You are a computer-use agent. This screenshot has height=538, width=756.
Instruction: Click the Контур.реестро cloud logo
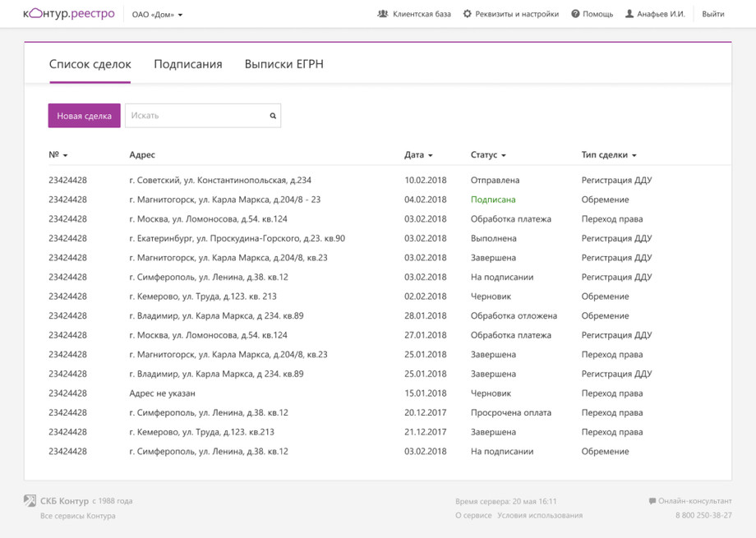pos(68,13)
